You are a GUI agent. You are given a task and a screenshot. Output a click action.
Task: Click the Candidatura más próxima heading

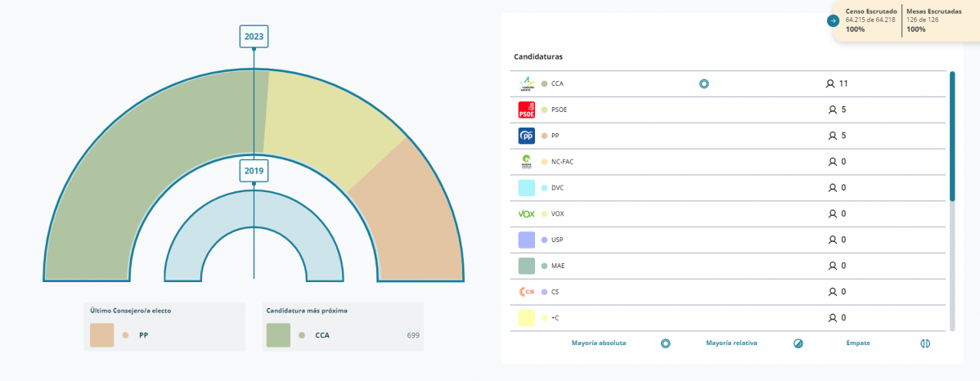(x=307, y=311)
